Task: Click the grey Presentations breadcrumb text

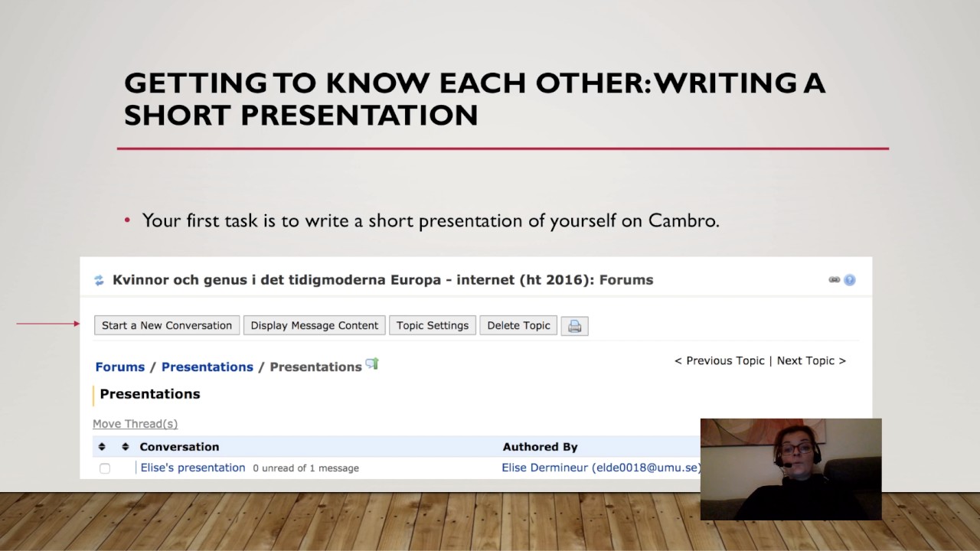Action: [315, 367]
